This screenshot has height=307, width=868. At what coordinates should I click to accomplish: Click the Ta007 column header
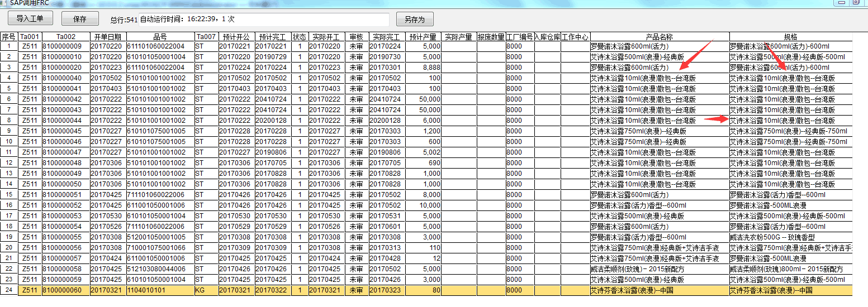(x=206, y=37)
